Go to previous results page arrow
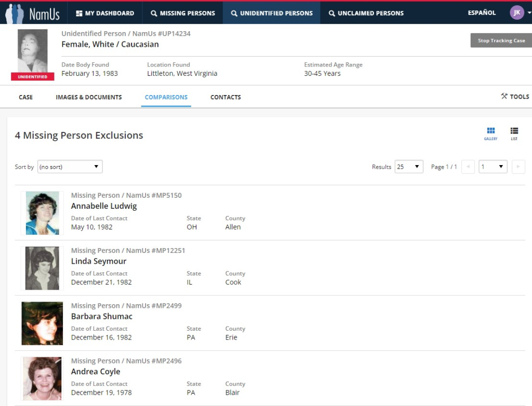The width and height of the screenshot is (532, 406). coord(468,167)
